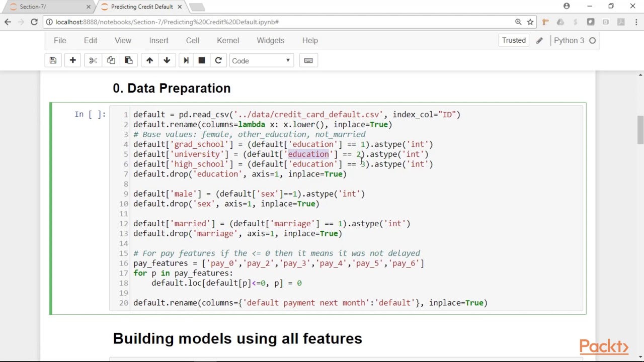This screenshot has width=644, height=362.
Task: Click 'high_school' on code line 6
Action: [x=199, y=164]
